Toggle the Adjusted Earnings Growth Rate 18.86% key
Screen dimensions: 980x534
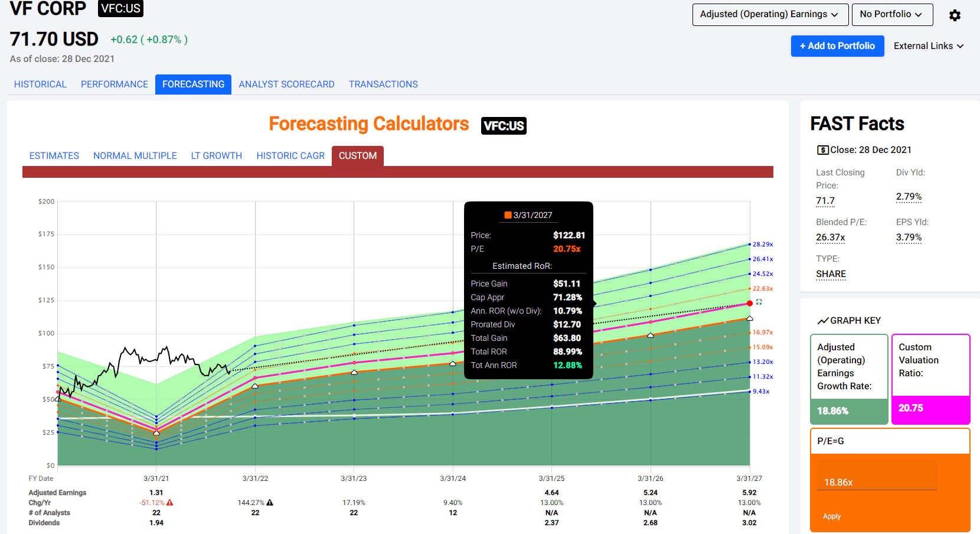849,379
